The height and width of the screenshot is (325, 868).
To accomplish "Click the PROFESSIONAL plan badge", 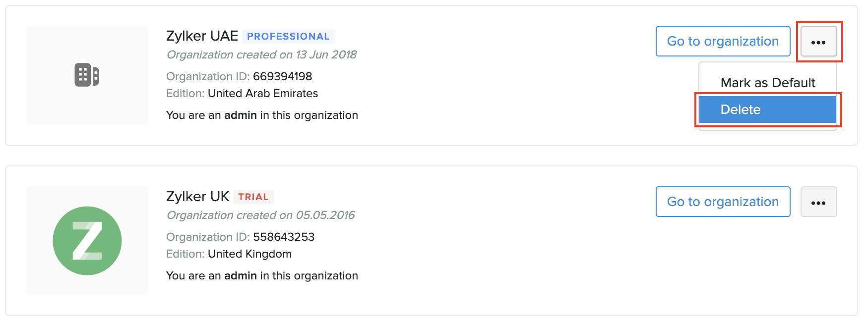I will click(x=288, y=37).
